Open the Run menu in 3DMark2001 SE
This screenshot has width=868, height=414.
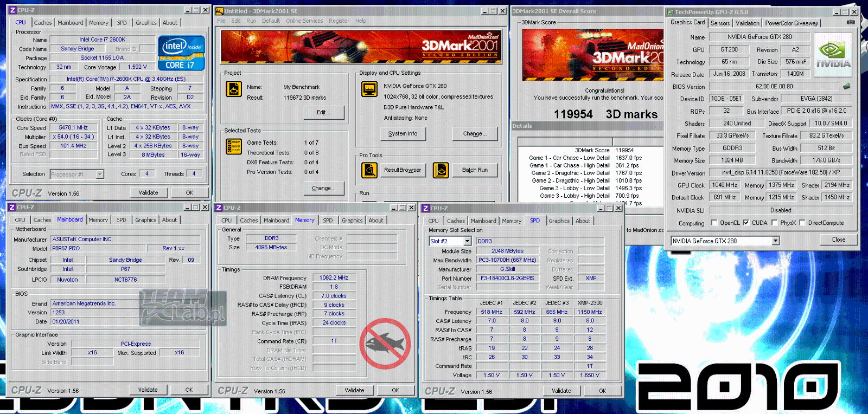coord(251,21)
